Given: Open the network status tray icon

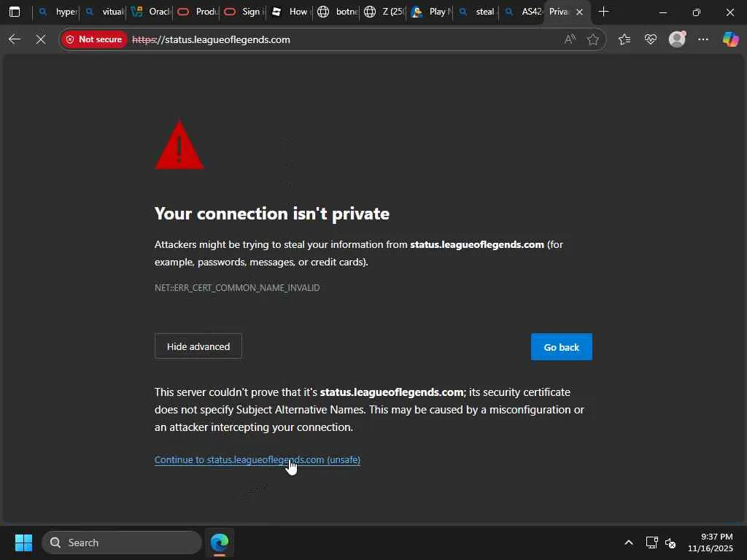Looking at the screenshot, I should pos(651,542).
